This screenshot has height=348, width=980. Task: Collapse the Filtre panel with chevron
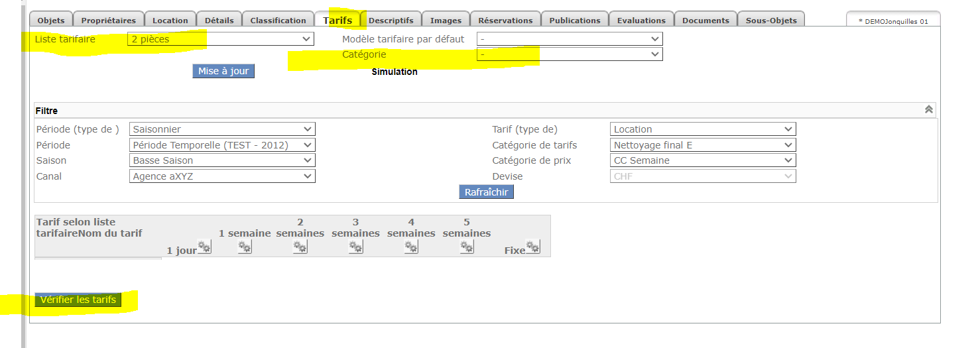(929, 110)
